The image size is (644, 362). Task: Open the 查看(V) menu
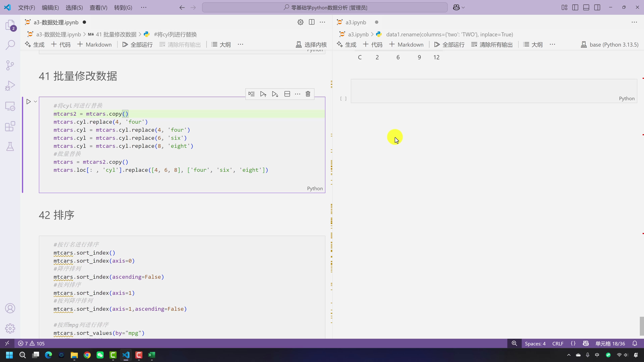click(98, 8)
